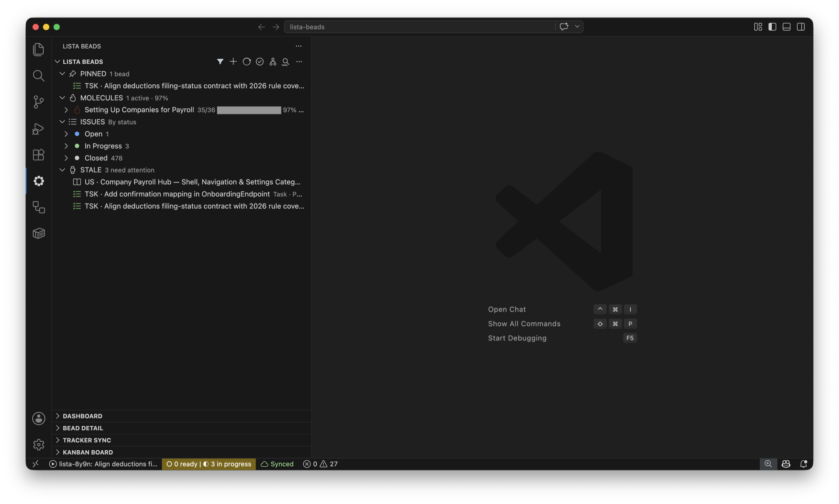Open Search view in activity bar

pos(38,76)
